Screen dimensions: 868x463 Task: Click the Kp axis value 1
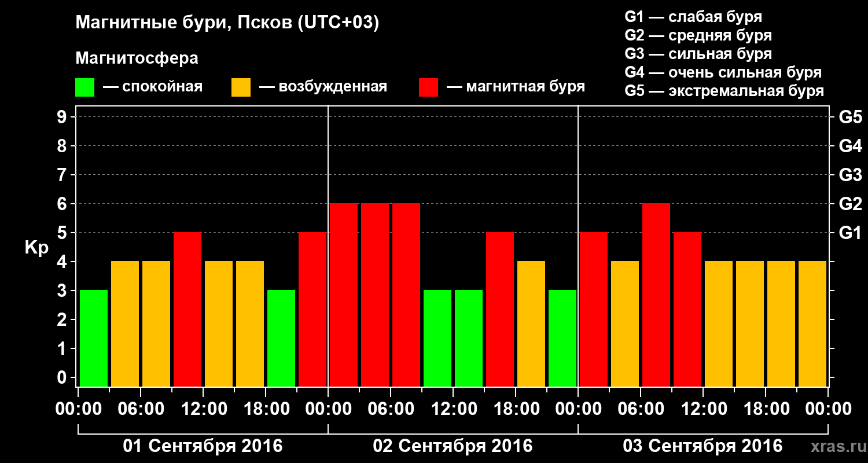point(63,348)
